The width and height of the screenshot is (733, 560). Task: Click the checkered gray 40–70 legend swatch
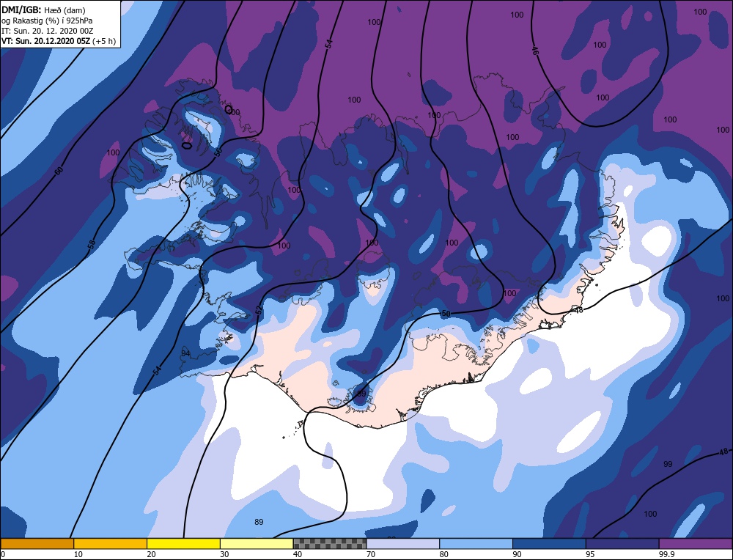tap(330, 544)
